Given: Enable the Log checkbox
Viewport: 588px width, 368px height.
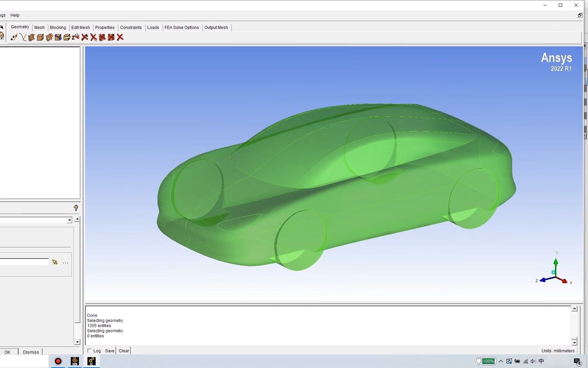Looking at the screenshot, I should [x=89, y=351].
